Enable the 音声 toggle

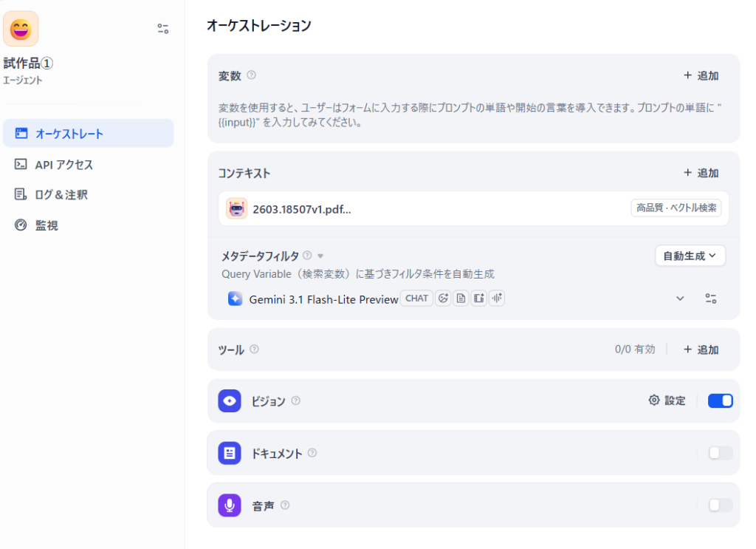tap(720, 505)
